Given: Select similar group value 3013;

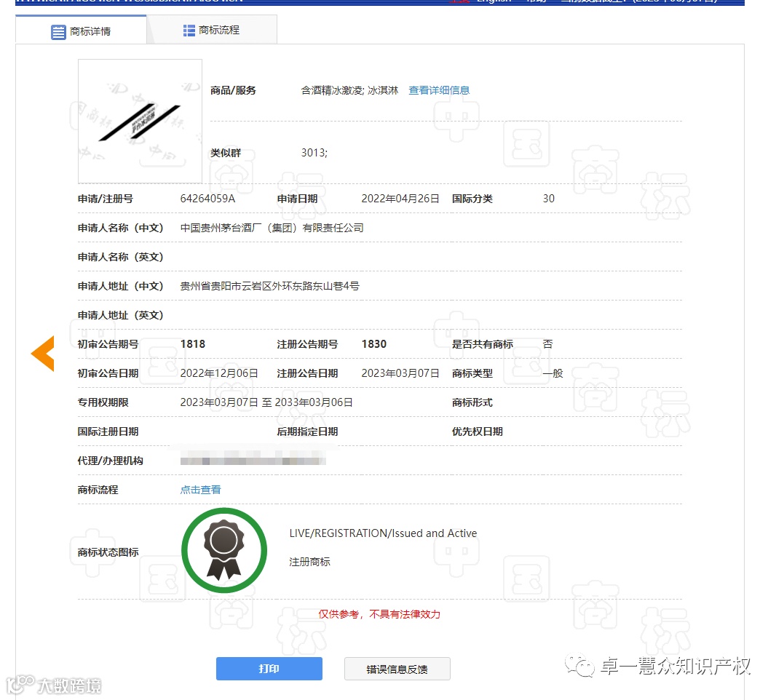Looking at the screenshot, I should click(314, 152).
